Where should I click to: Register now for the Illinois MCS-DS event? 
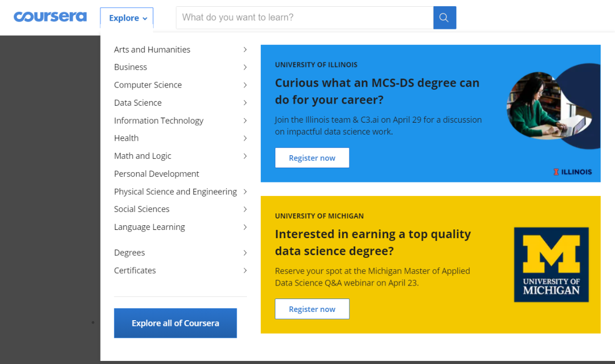312,158
